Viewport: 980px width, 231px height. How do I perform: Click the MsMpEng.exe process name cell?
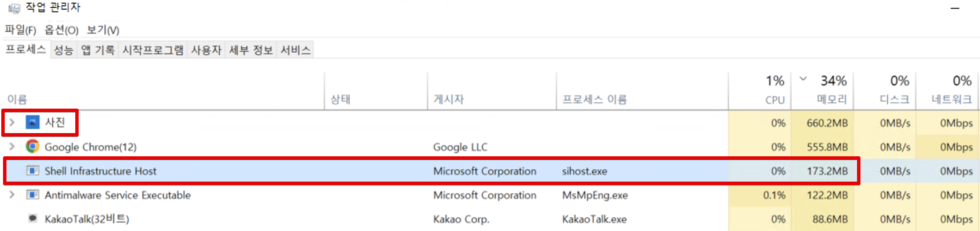595,195
